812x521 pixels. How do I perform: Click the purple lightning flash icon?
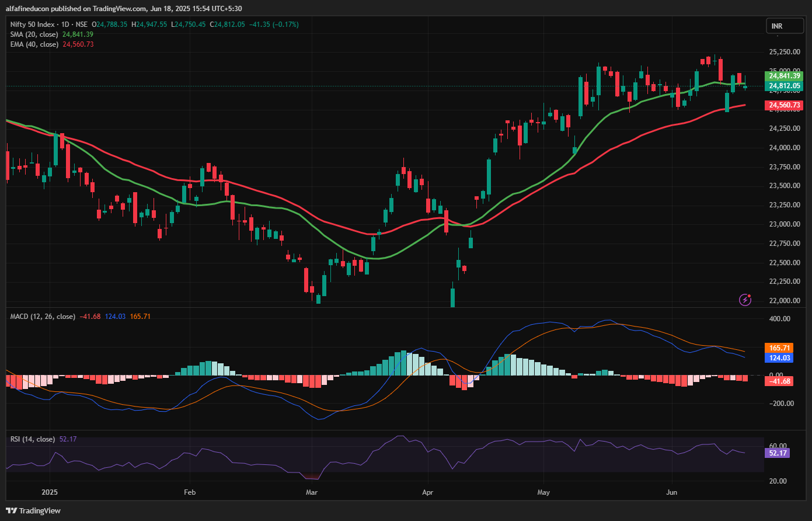[745, 300]
